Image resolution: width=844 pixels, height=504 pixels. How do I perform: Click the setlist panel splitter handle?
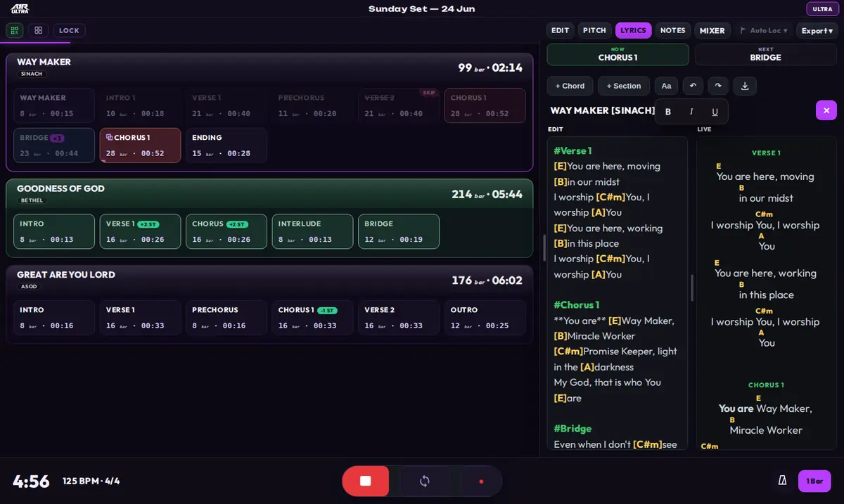[x=544, y=247]
